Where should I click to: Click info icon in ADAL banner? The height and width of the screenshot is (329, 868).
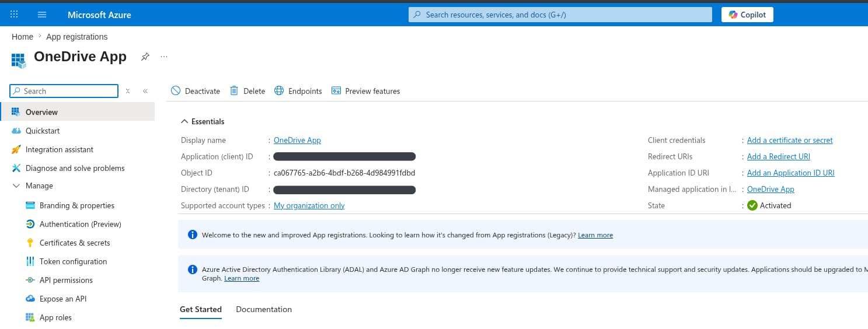[x=193, y=269]
